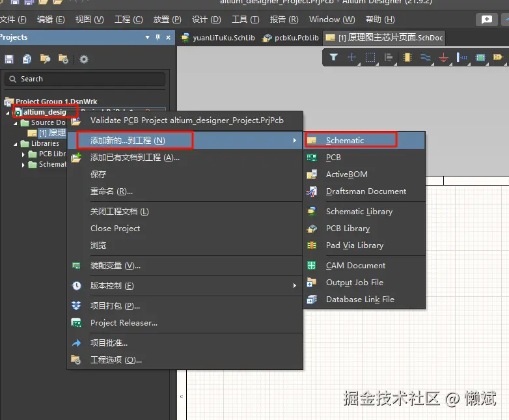The image size is (509, 420).
Task: Select the [1] 原理 schematic document in tree
Action: 52,133
